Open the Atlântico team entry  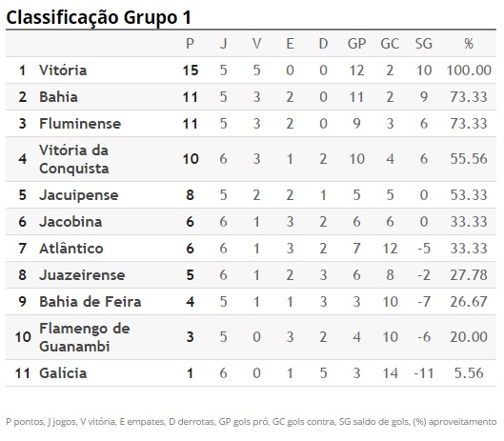pyautogui.click(x=71, y=249)
